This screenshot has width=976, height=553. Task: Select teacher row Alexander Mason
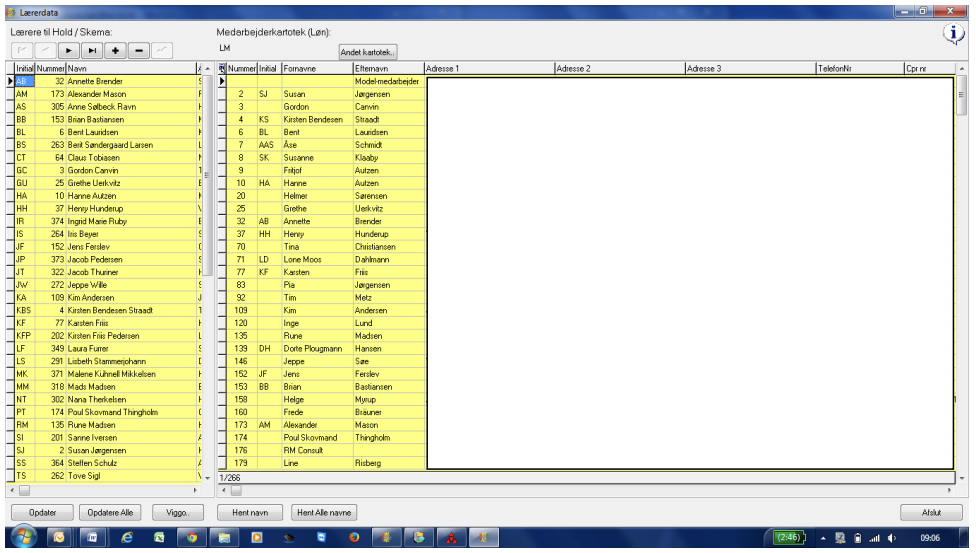[106, 94]
